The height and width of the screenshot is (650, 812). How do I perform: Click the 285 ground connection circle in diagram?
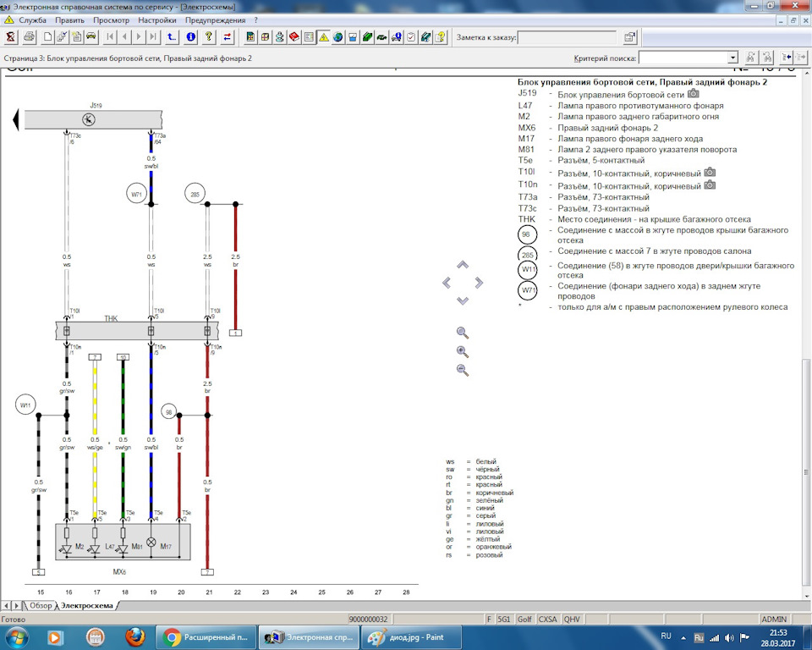[195, 195]
